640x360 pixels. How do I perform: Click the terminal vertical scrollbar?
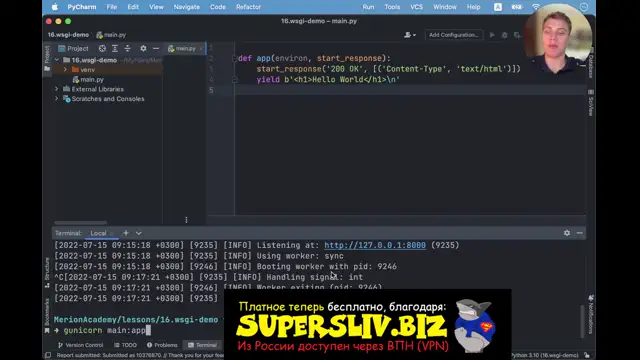582,321
